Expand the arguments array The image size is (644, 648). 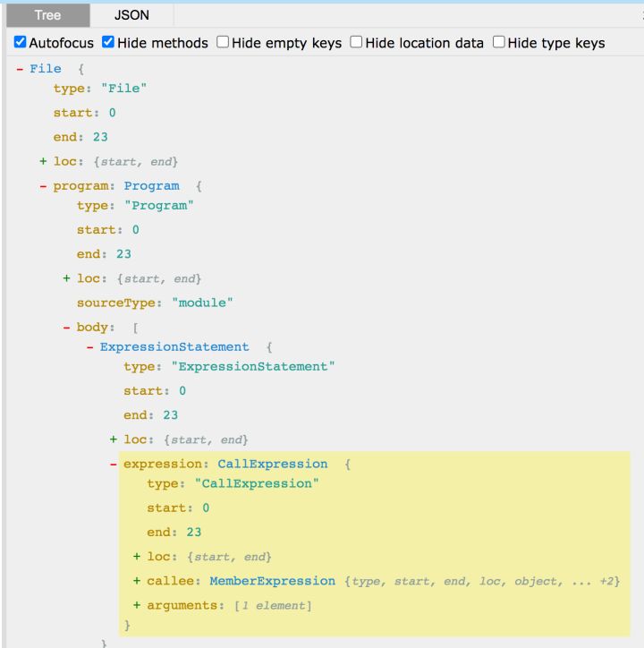coord(137,605)
